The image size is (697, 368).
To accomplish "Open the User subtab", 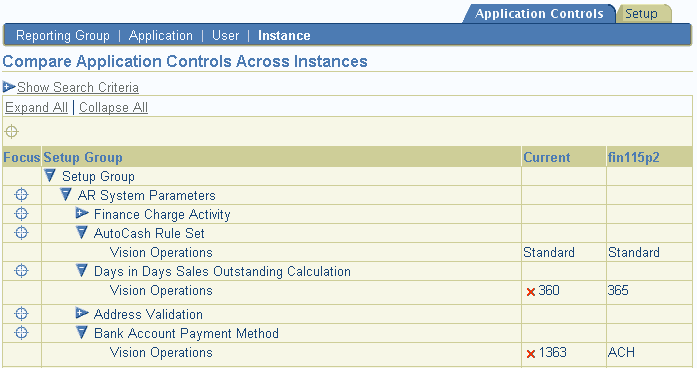I will 225,36.
